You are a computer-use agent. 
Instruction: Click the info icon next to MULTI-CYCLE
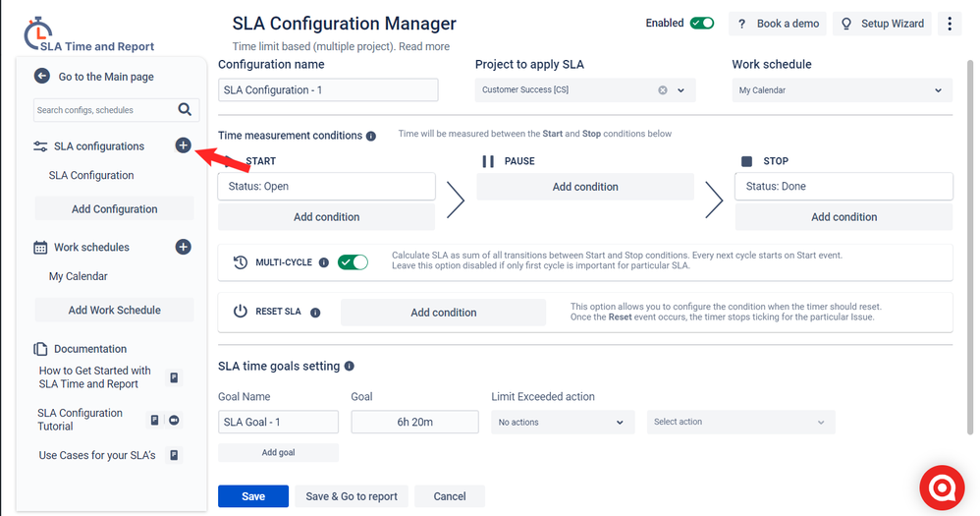coord(324,262)
